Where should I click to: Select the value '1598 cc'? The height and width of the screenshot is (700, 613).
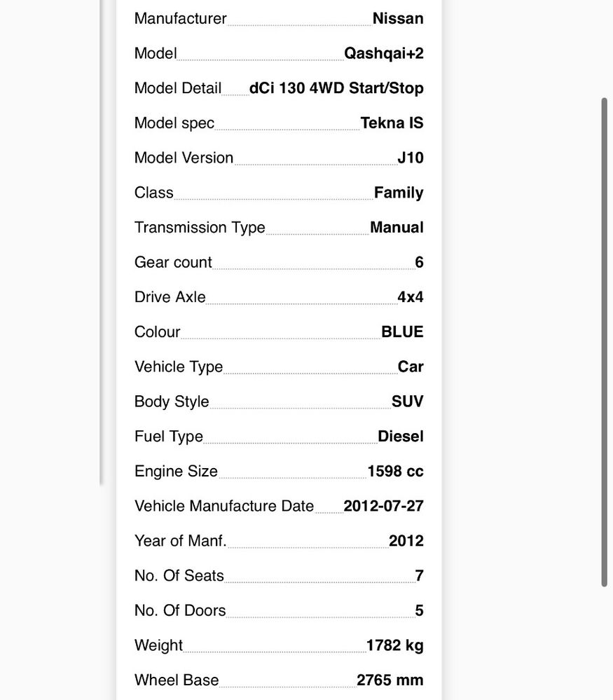tap(395, 471)
